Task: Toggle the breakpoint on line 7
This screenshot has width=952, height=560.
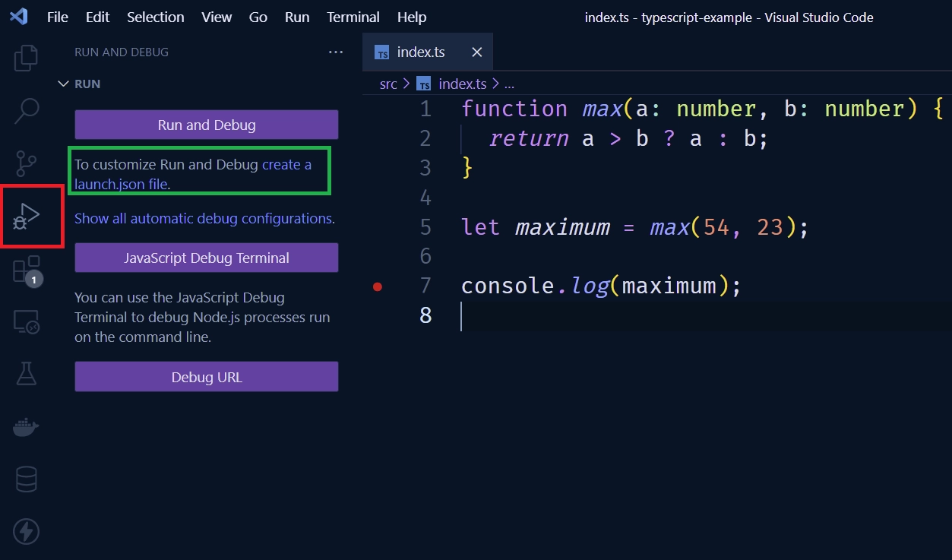Action: coord(378,286)
